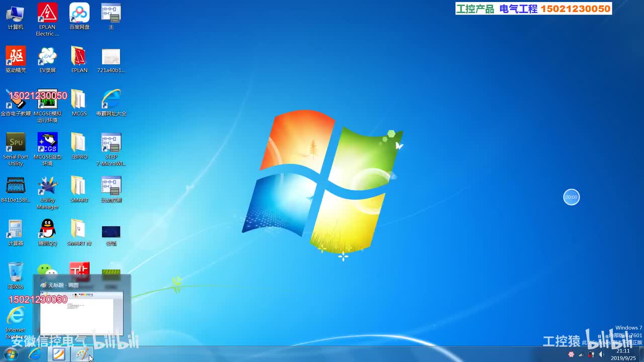The image size is (644, 362).
Task: Select the EV录屏 recorder shortcut
Action: point(47,60)
